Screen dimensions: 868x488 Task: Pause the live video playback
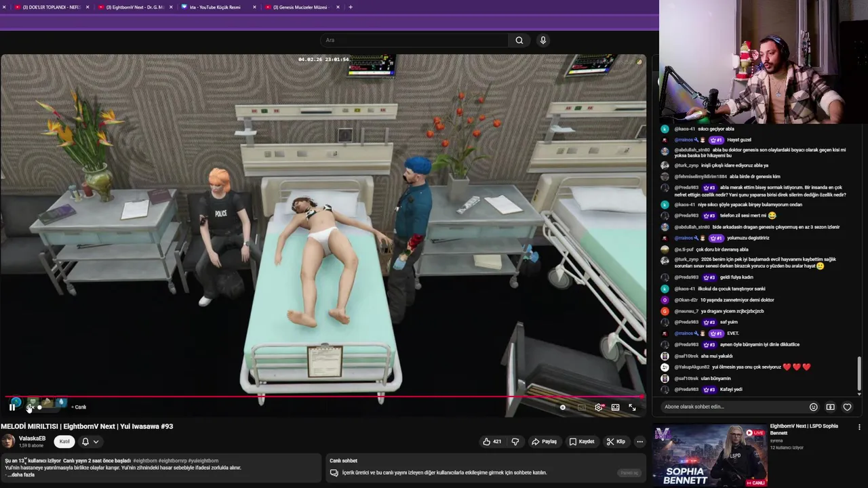(x=12, y=407)
